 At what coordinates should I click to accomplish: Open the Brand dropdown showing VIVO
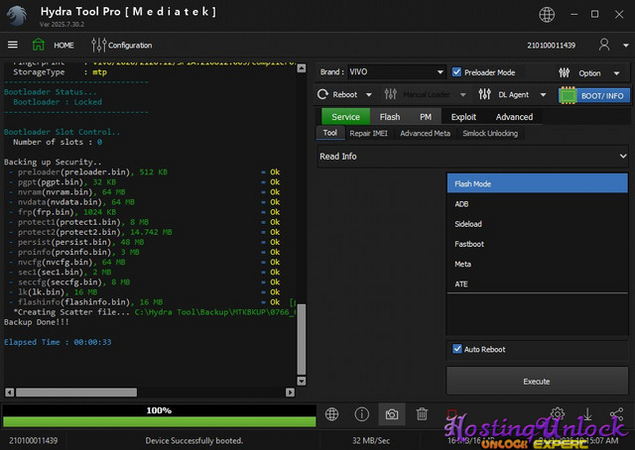tap(381, 72)
